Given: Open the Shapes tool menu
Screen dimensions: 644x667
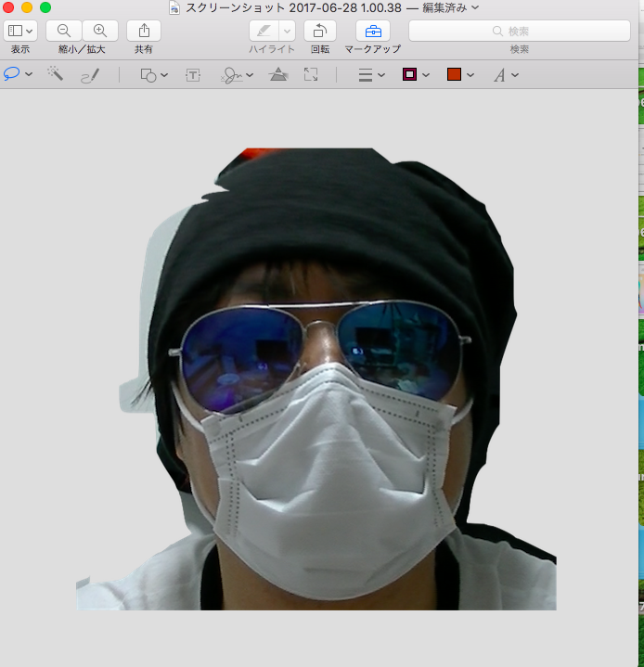Looking at the screenshot, I should (148, 75).
